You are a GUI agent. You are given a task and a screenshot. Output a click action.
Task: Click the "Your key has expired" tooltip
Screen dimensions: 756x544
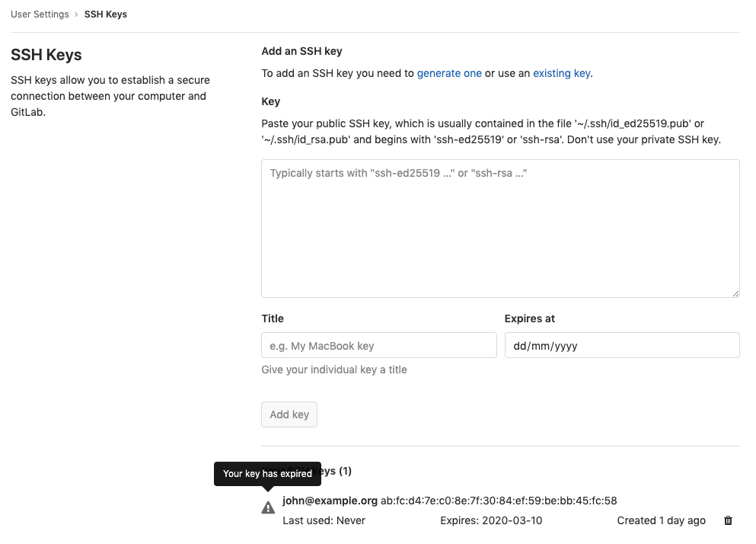(x=267, y=473)
